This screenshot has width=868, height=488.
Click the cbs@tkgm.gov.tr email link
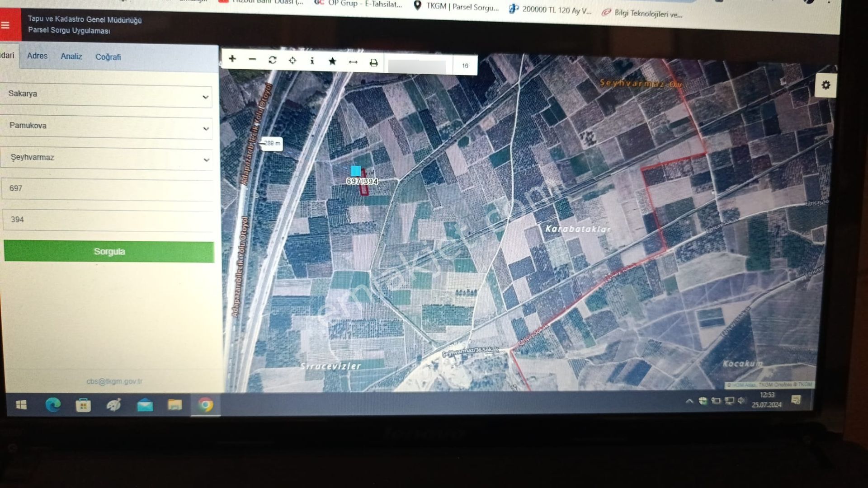tap(114, 381)
